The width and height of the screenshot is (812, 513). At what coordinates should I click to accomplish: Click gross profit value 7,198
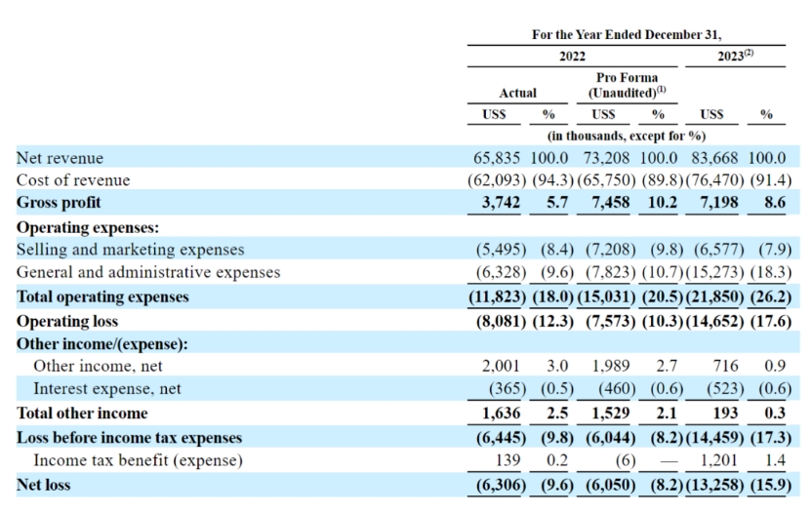click(719, 203)
